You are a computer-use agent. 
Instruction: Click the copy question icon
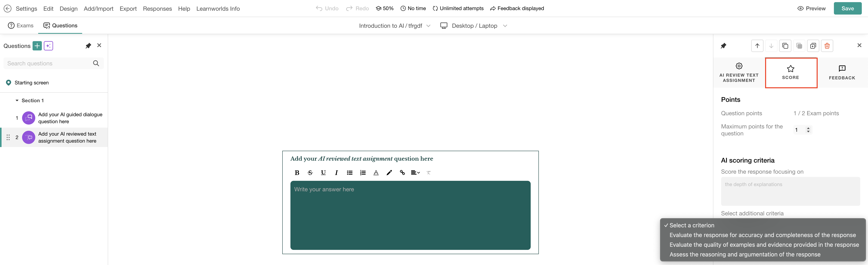(785, 46)
